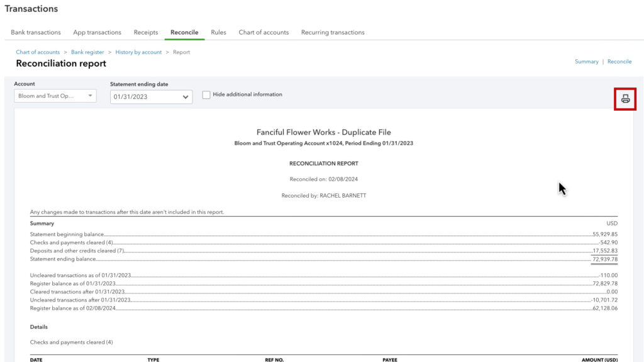Open the Rules tab

tap(218, 33)
